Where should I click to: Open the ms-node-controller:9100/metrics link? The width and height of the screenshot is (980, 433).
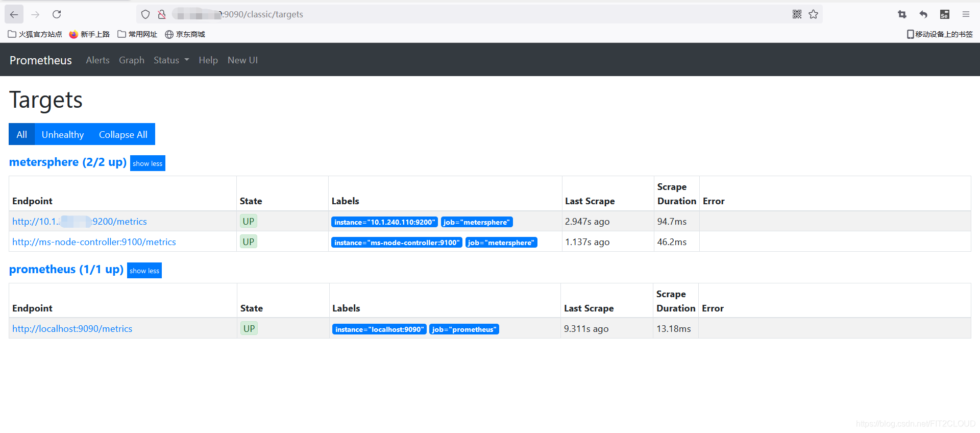pos(94,242)
